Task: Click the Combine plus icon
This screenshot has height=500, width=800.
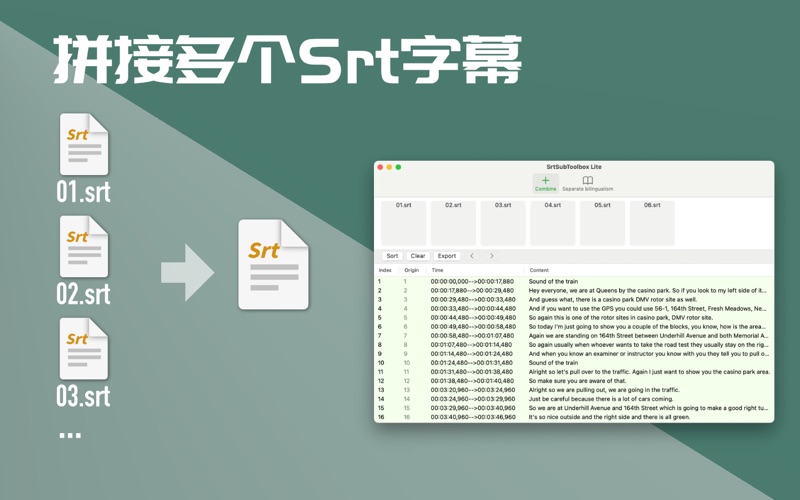Action: click(545, 182)
